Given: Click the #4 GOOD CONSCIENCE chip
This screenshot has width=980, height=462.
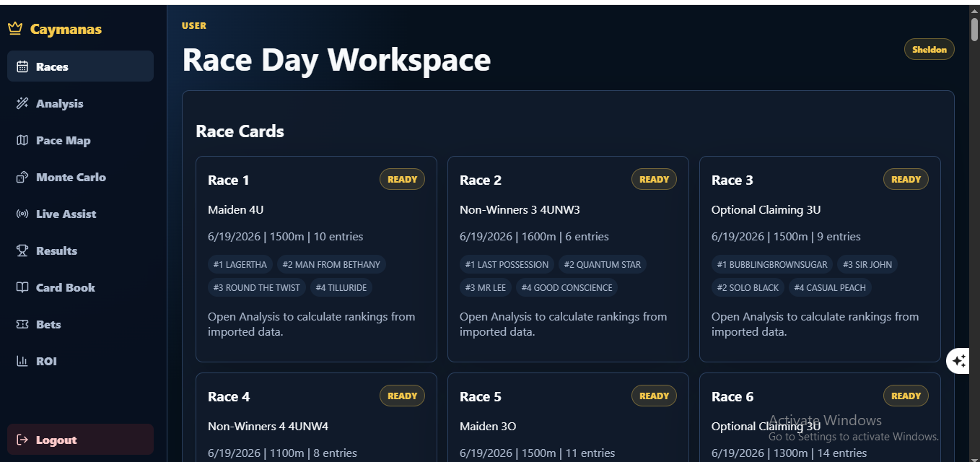Looking at the screenshot, I should coord(566,287).
